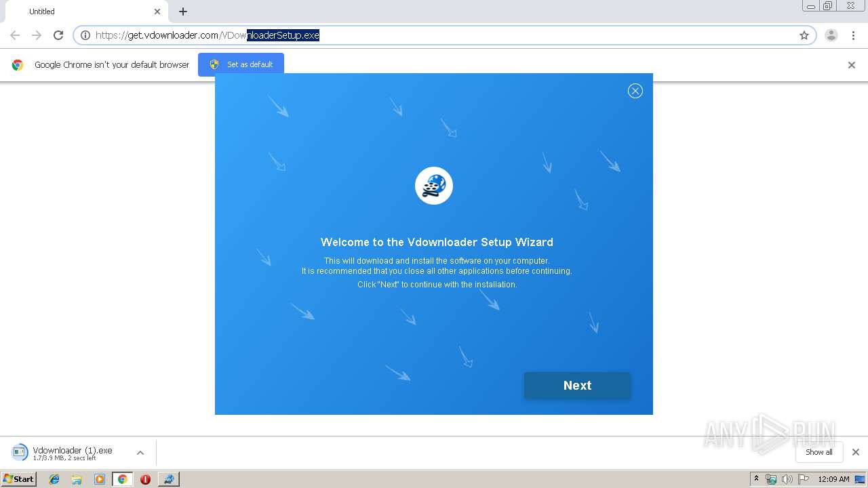Close the Untitled tab
This screenshot has height=488, width=868.
157,12
